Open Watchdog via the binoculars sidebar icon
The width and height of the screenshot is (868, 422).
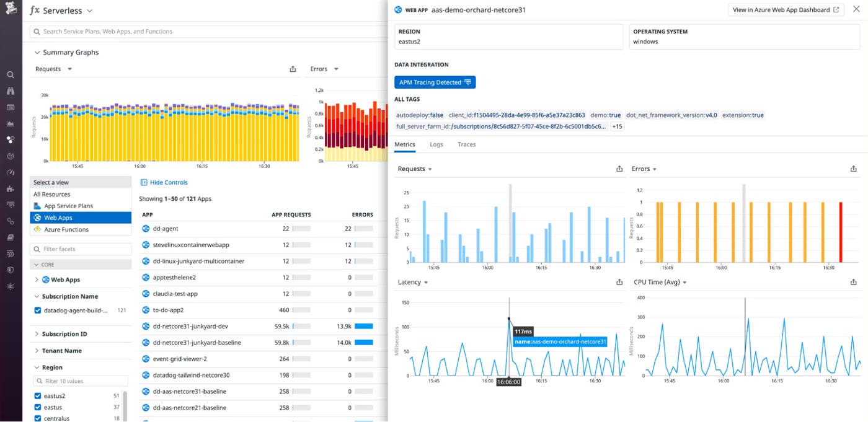click(11, 90)
